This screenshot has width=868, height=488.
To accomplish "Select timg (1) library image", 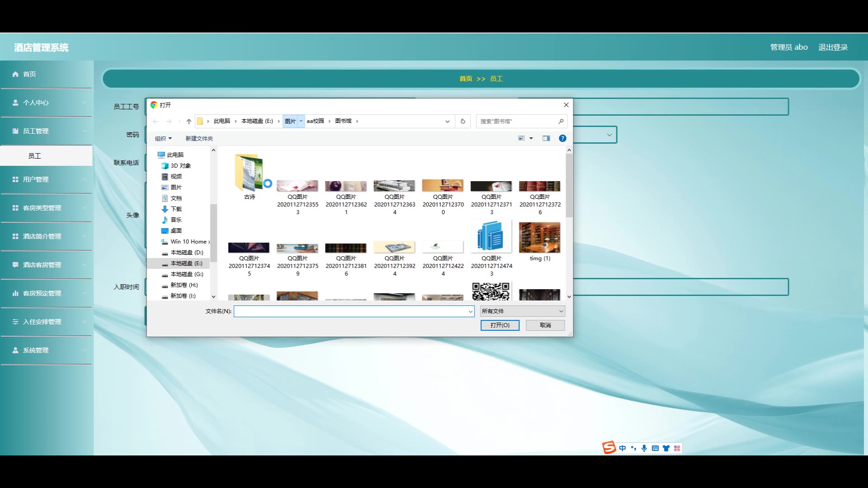I will coord(540,241).
